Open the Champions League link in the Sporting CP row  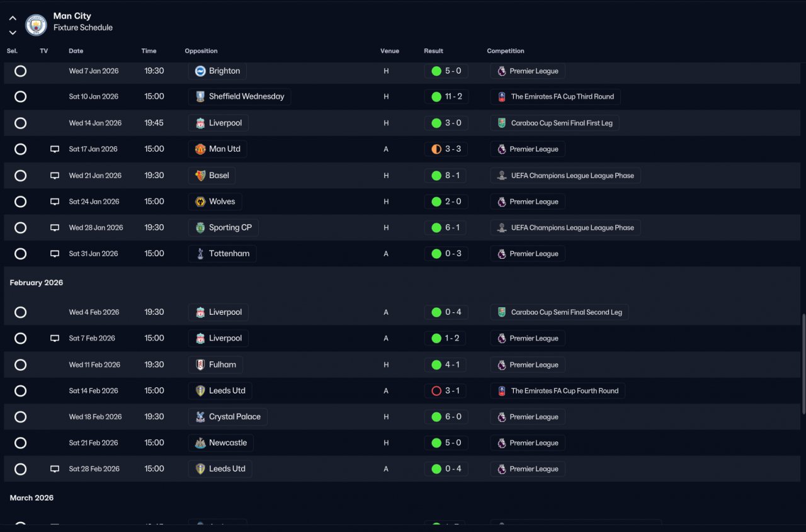(565, 228)
